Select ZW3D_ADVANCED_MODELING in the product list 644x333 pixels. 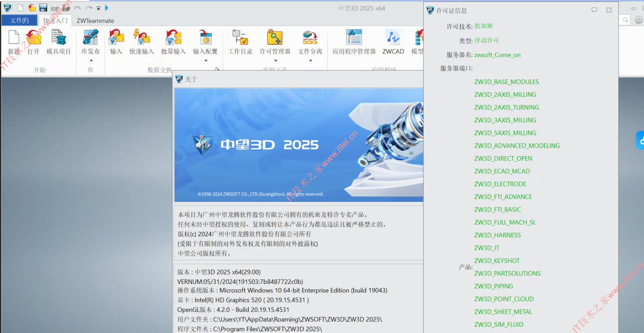click(517, 146)
